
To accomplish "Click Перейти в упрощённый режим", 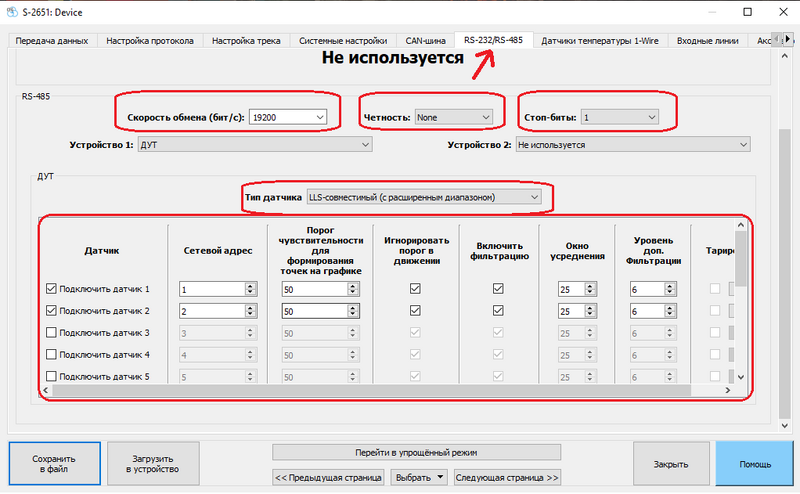I will coord(416,452).
